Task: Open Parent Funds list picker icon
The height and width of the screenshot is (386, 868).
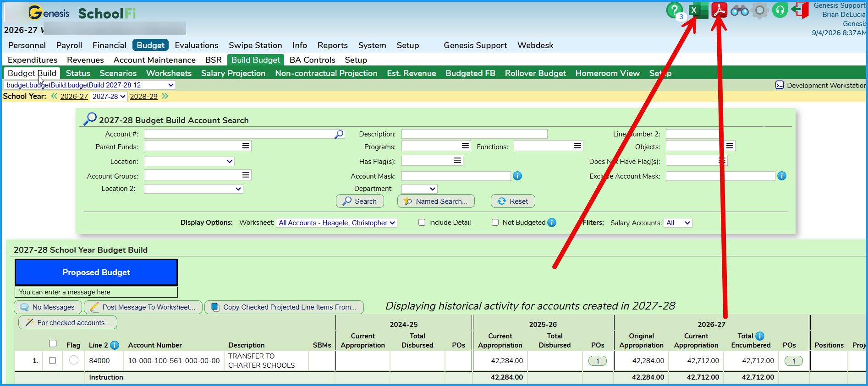Action: (x=246, y=146)
